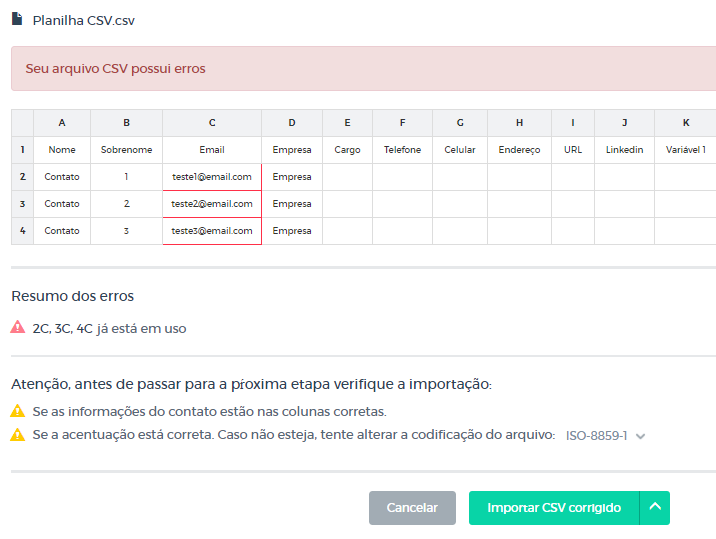Select column A header
The height and width of the screenshot is (539, 716).
click(62, 123)
